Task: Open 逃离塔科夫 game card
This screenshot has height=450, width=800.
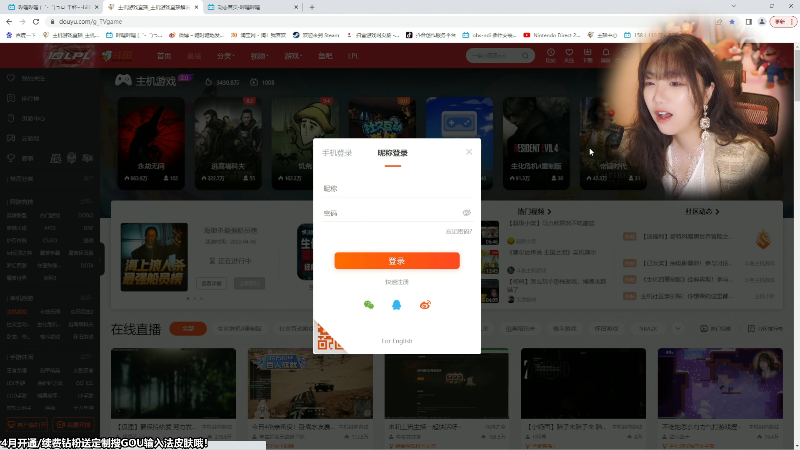Action: (228, 143)
